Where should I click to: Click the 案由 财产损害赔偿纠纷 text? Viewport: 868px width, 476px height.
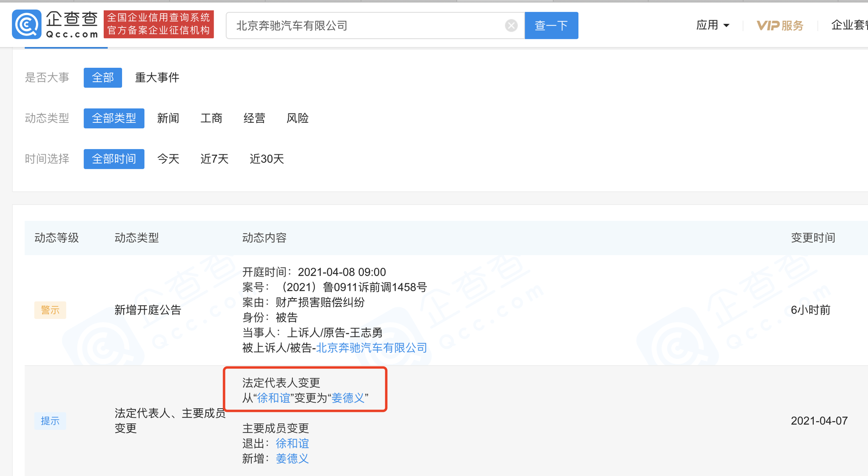tap(303, 302)
